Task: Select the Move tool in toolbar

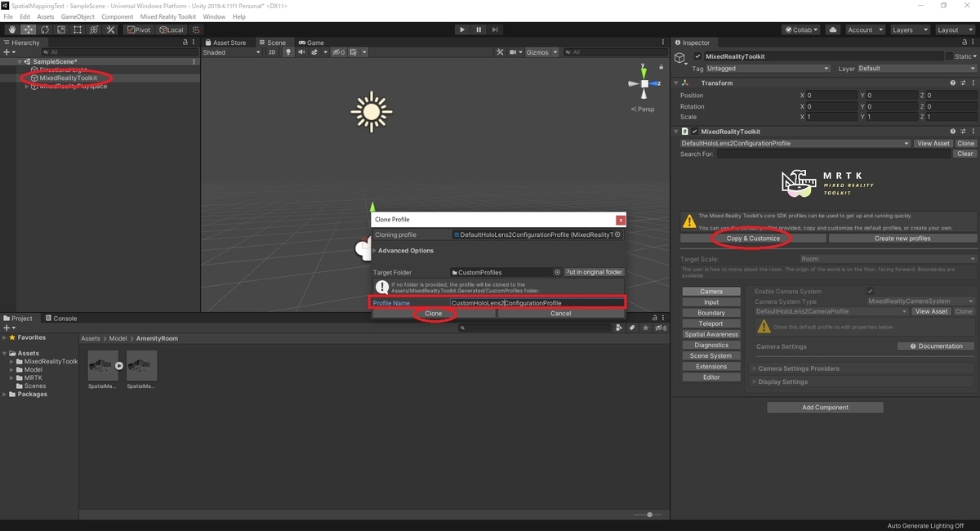Action: click(x=28, y=29)
